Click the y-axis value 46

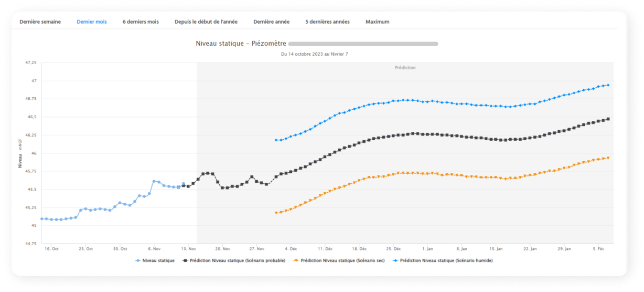click(34, 153)
